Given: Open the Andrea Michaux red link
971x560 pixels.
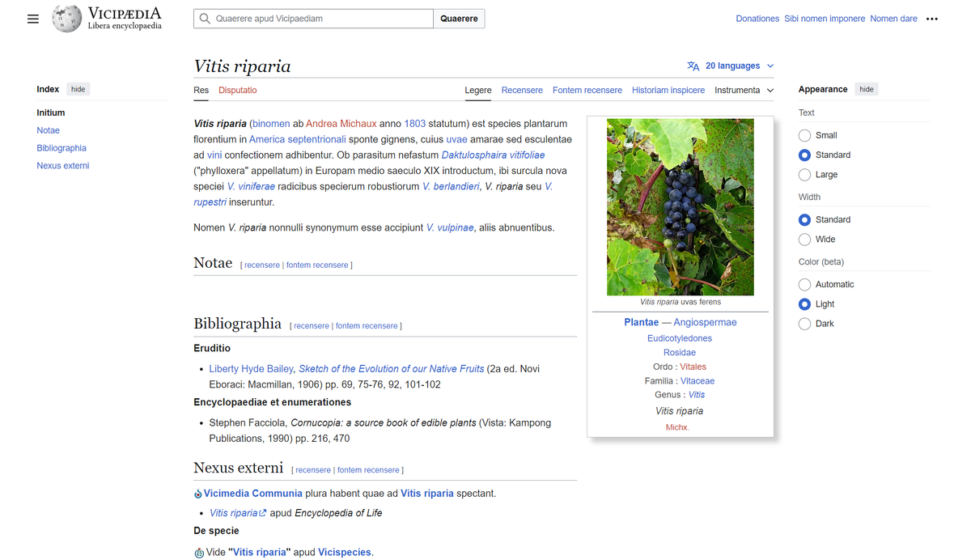Looking at the screenshot, I should tap(341, 124).
